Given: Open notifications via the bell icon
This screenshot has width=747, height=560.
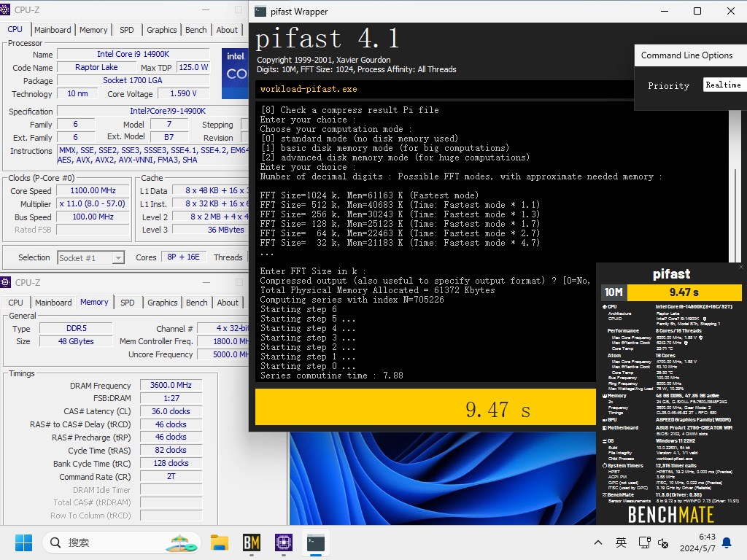Looking at the screenshot, I should tap(727, 542).
